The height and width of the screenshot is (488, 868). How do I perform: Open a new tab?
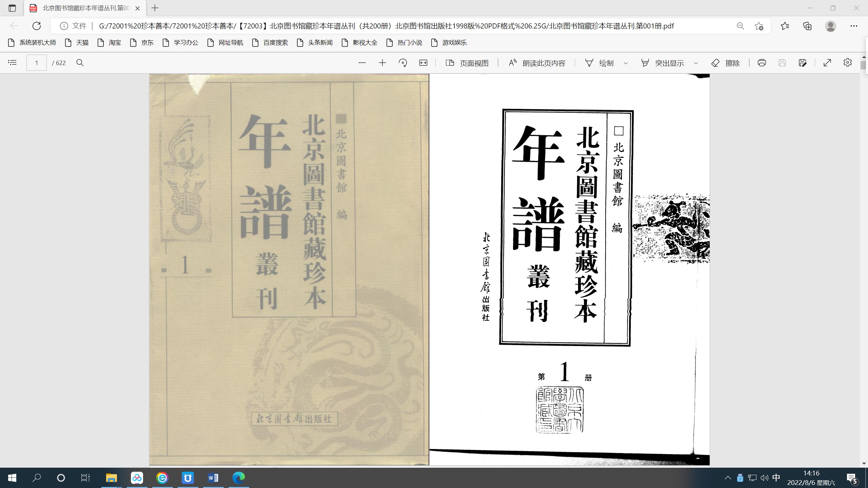click(155, 8)
